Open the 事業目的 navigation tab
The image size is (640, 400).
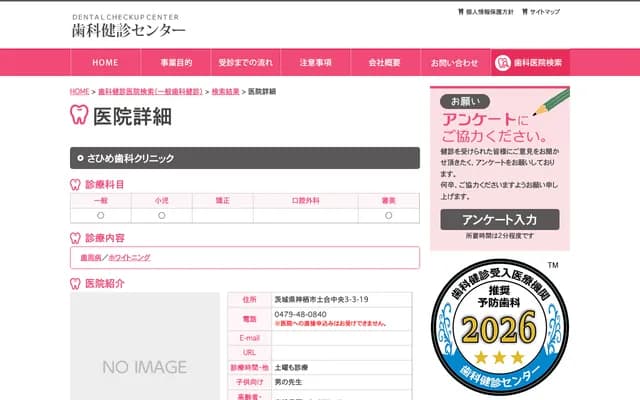[x=175, y=63]
